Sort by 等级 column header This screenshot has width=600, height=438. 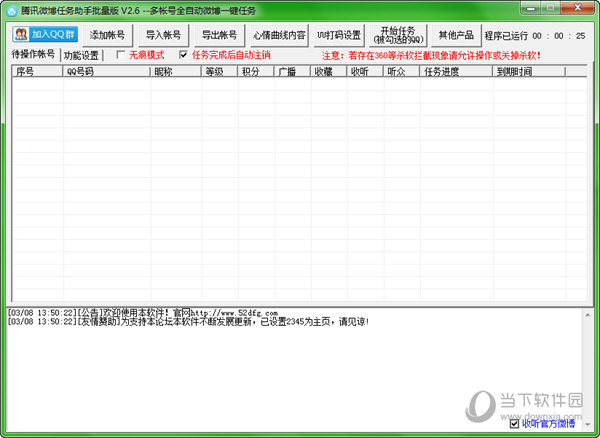(220, 72)
